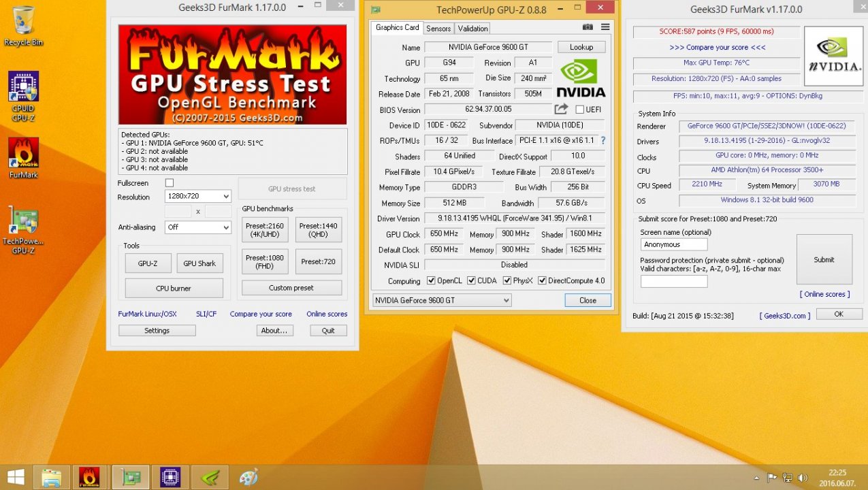Open GPU-Z tool button in FurMark
This screenshot has width=868, height=490.
pos(148,263)
